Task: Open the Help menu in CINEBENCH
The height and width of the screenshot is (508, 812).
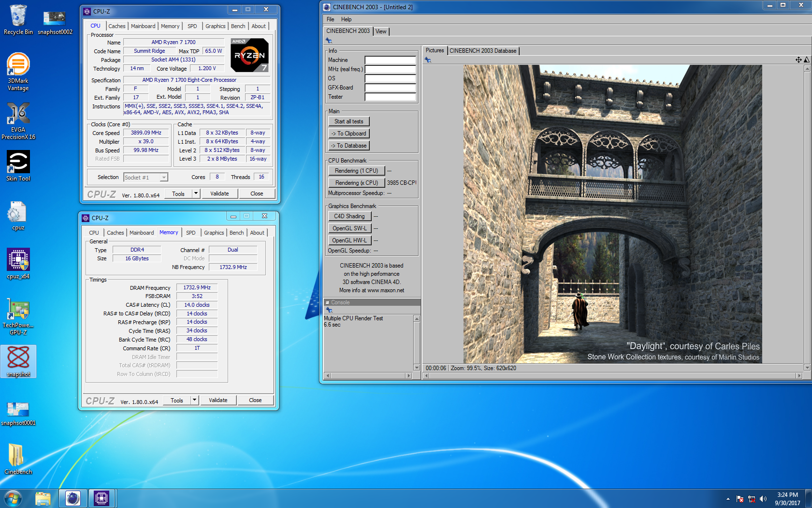Action: (x=346, y=19)
